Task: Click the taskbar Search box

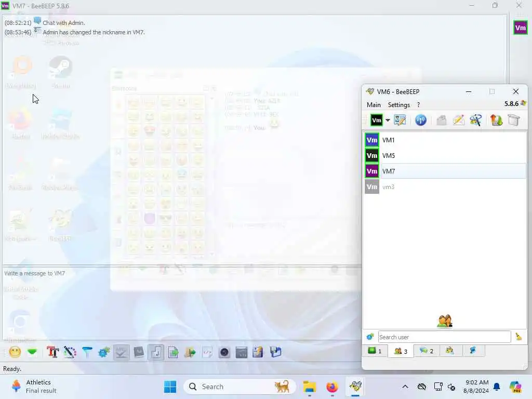Action: coord(240,387)
